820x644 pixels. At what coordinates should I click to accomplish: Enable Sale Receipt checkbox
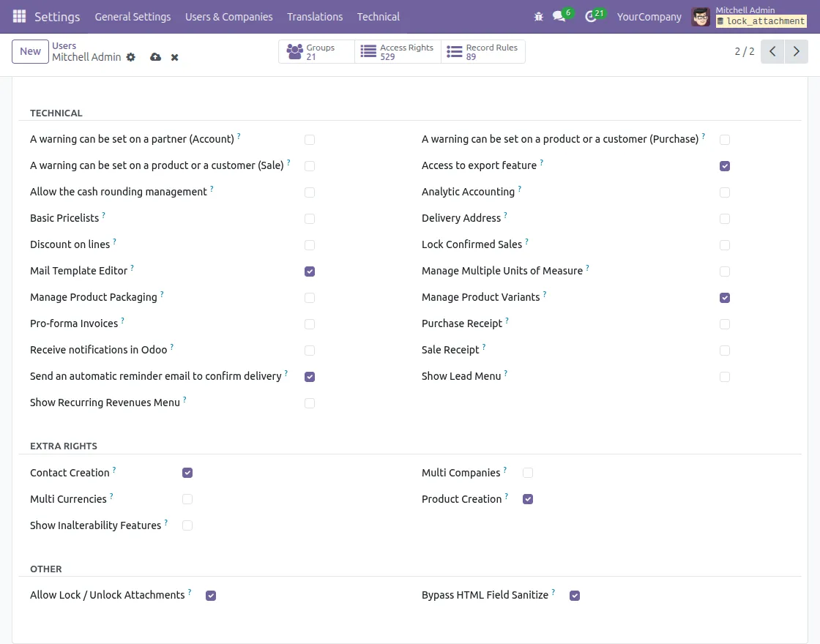(x=724, y=351)
